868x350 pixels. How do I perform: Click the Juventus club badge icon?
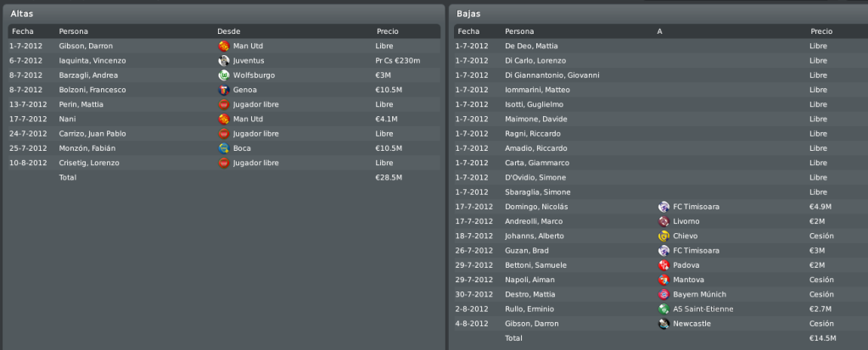(x=224, y=61)
